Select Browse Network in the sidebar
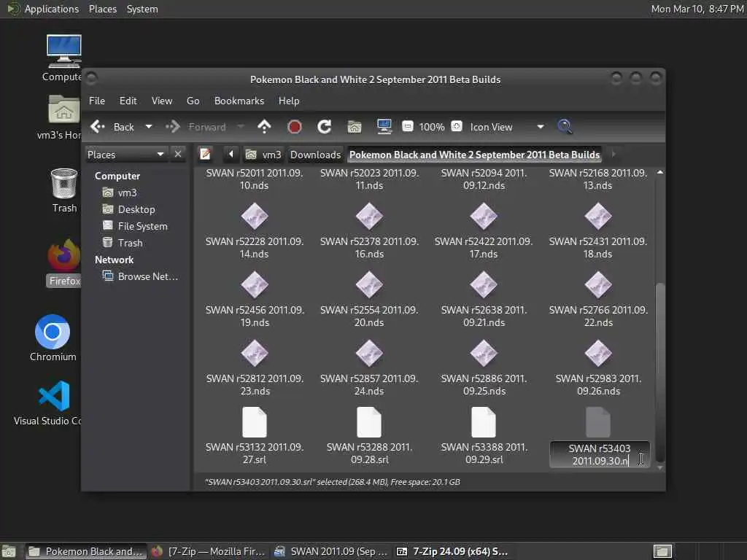The height and width of the screenshot is (560, 747). coord(147,276)
